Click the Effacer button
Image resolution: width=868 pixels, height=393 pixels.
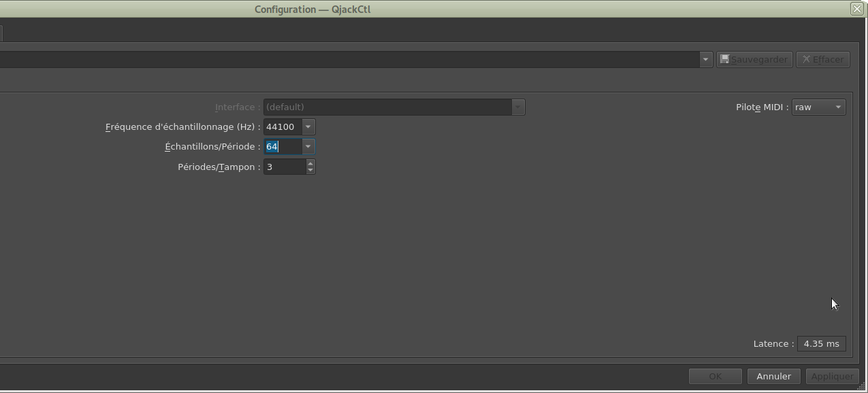pos(823,59)
